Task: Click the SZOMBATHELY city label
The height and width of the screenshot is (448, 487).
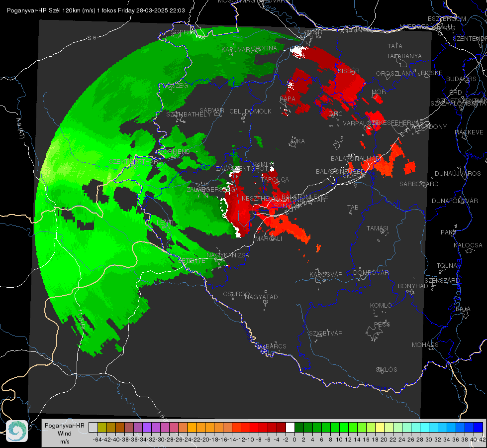Action: tap(188, 114)
